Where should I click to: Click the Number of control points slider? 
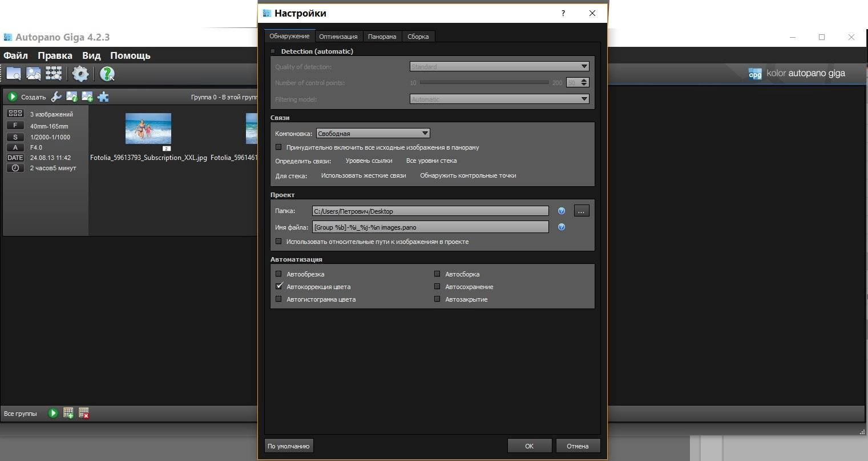pos(484,83)
